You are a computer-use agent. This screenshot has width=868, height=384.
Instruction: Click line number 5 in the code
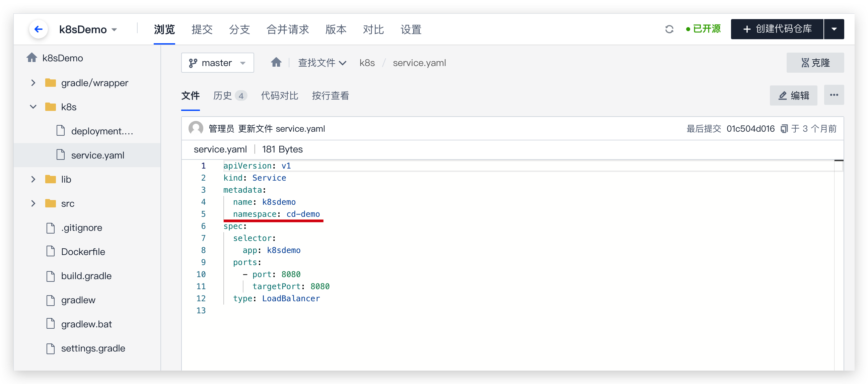pos(203,214)
